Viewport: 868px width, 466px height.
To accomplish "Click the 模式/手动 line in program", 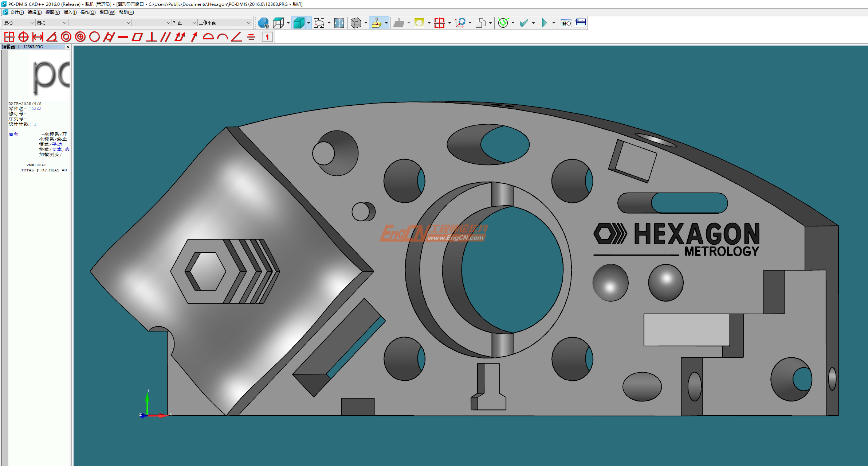I will point(50,144).
